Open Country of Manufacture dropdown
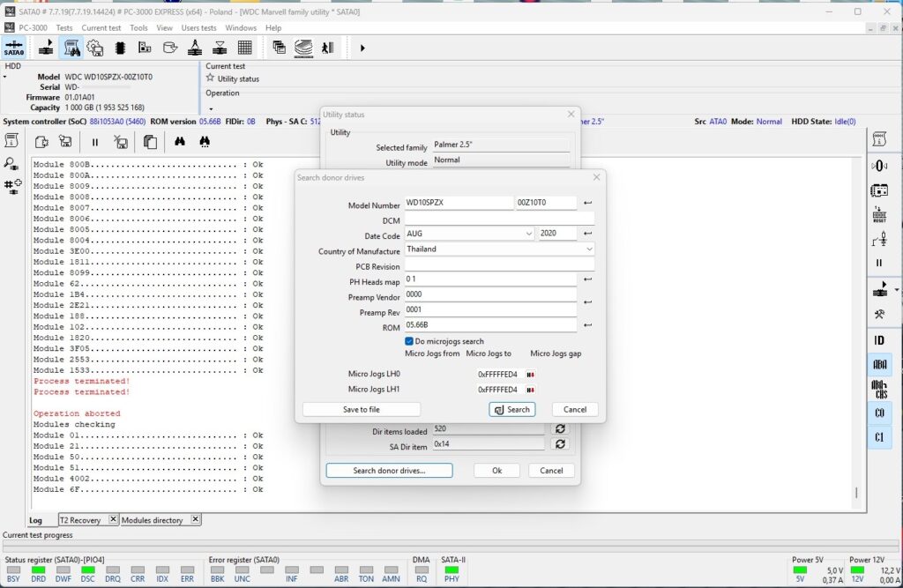The width and height of the screenshot is (903, 588). tap(588, 249)
